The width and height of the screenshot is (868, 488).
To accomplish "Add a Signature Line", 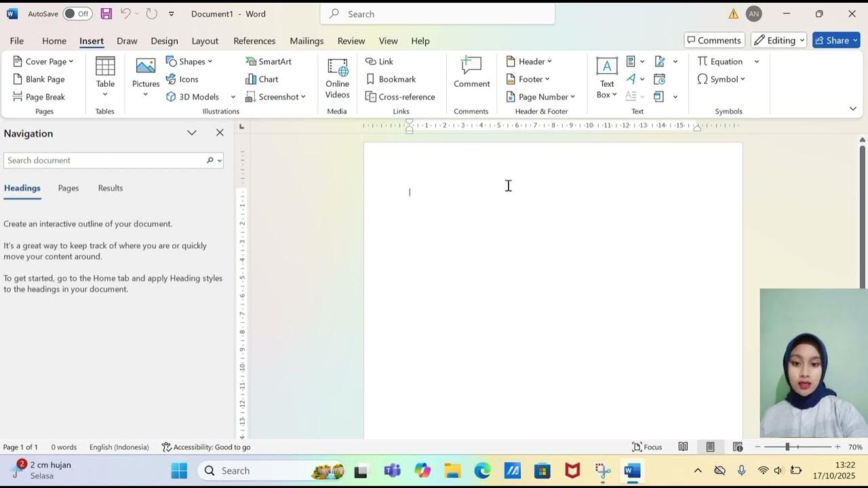I will coord(665,62).
